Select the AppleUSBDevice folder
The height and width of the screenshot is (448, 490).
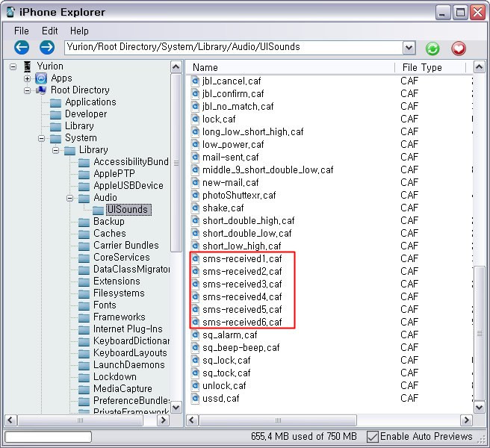pyautogui.click(x=128, y=186)
